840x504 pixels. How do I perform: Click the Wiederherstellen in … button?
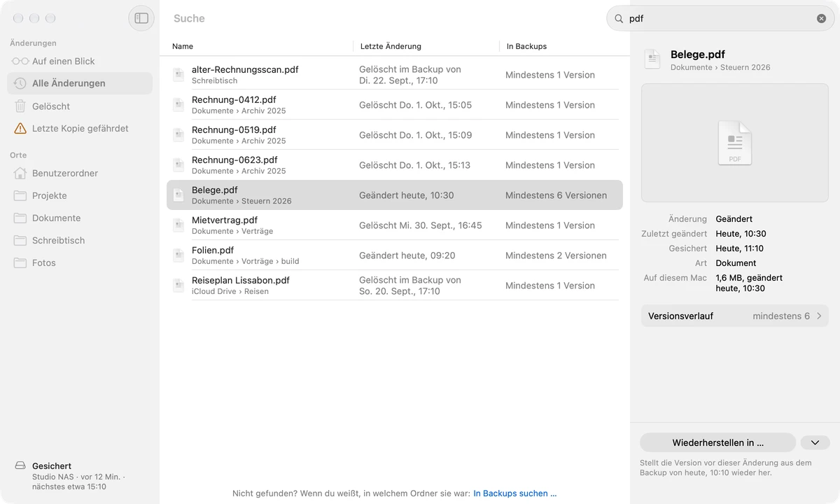click(718, 442)
